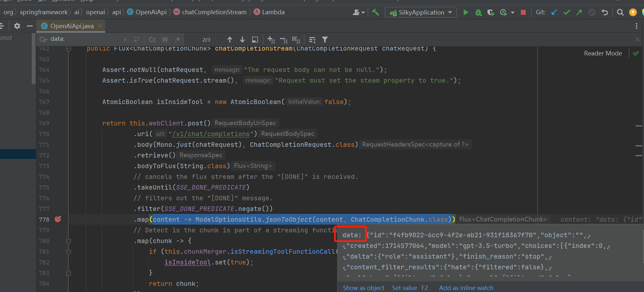Image resolution: width=644 pixels, height=292 pixels.
Task: Close the OpenAiApi.java tab
Action: 100,26
